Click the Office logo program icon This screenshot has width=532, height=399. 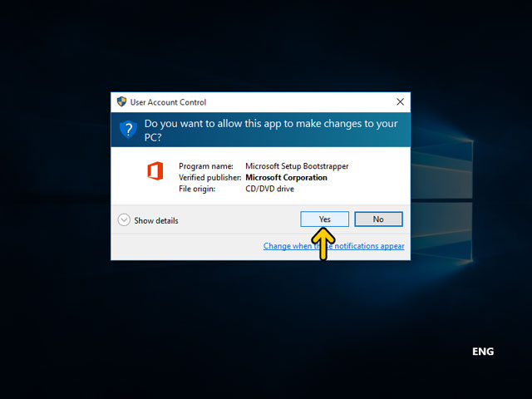pos(155,170)
